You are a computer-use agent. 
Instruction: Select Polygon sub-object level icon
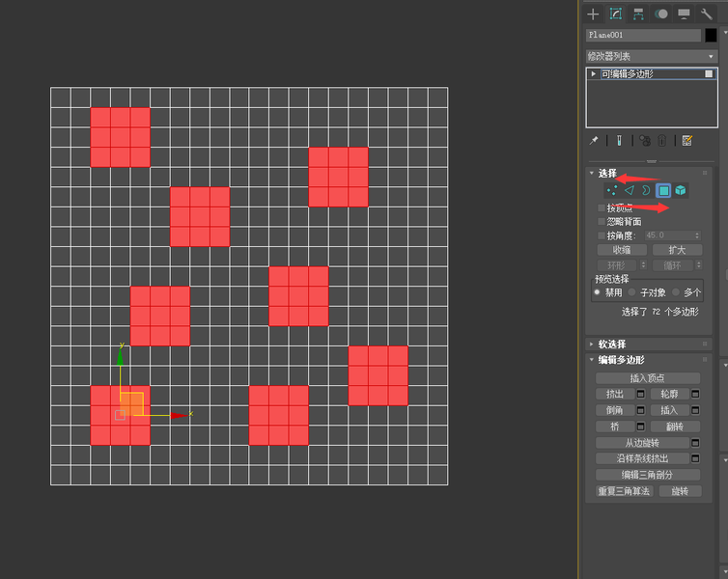pyautogui.click(x=663, y=190)
